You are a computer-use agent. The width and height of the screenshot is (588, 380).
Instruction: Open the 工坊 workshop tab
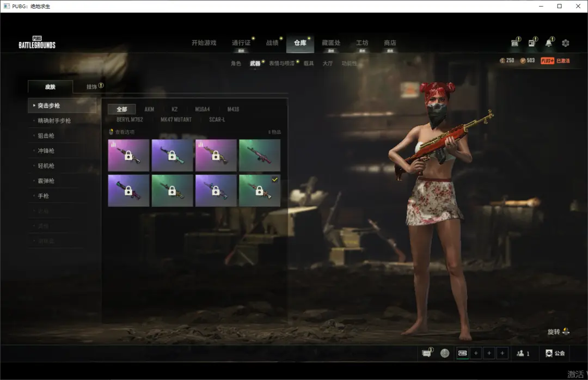362,43
